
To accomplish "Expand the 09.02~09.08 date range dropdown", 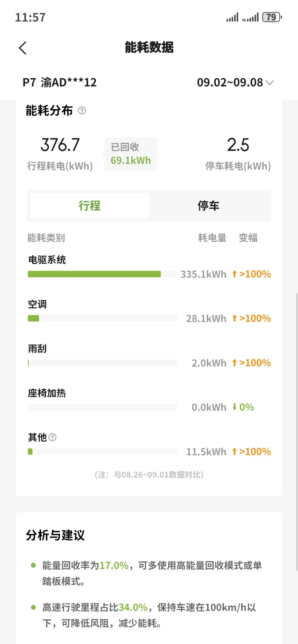I will [x=235, y=83].
